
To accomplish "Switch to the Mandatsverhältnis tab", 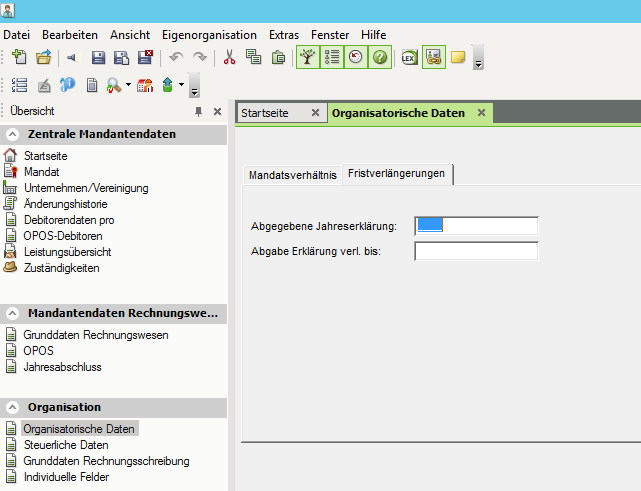I will (x=292, y=175).
